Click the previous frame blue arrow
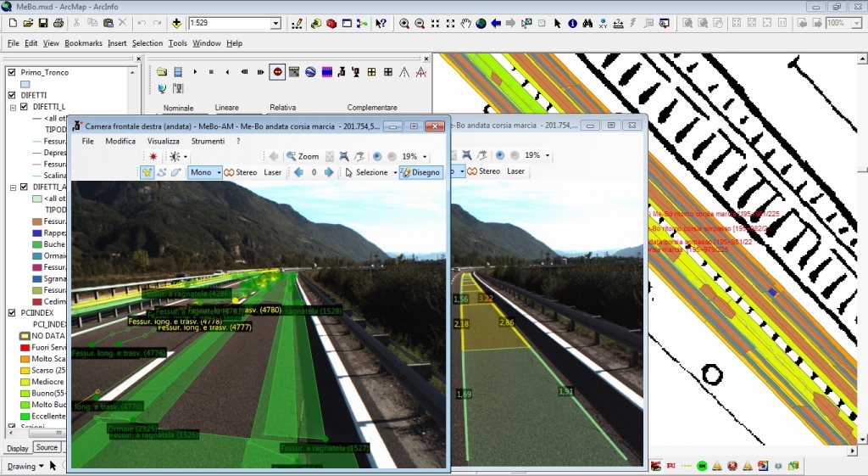 tap(298, 172)
